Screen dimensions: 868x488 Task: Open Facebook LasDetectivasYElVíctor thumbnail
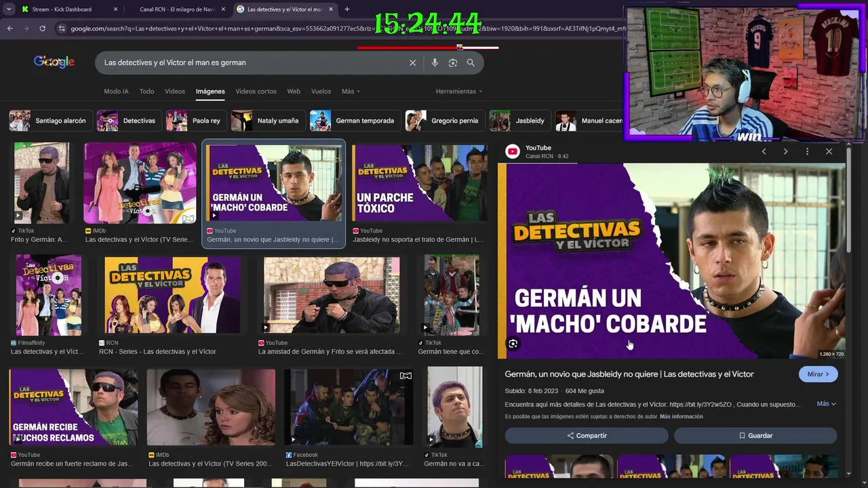click(349, 407)
